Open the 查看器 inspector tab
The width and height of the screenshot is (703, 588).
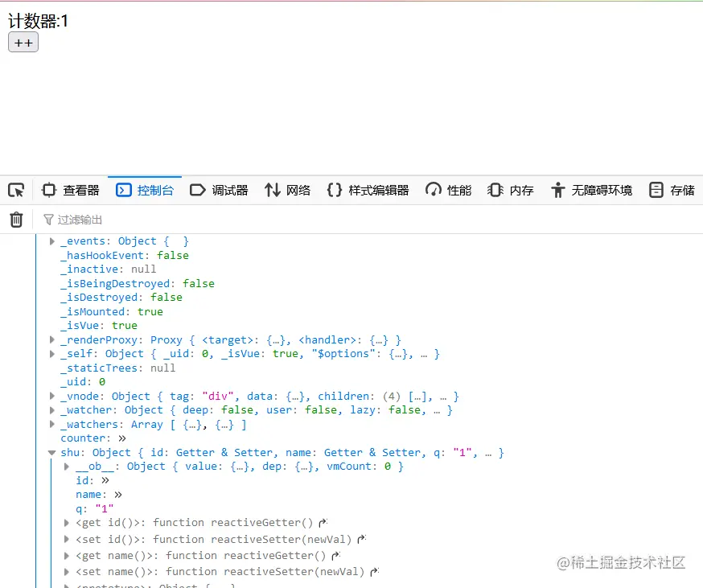(x=70, y=191)
